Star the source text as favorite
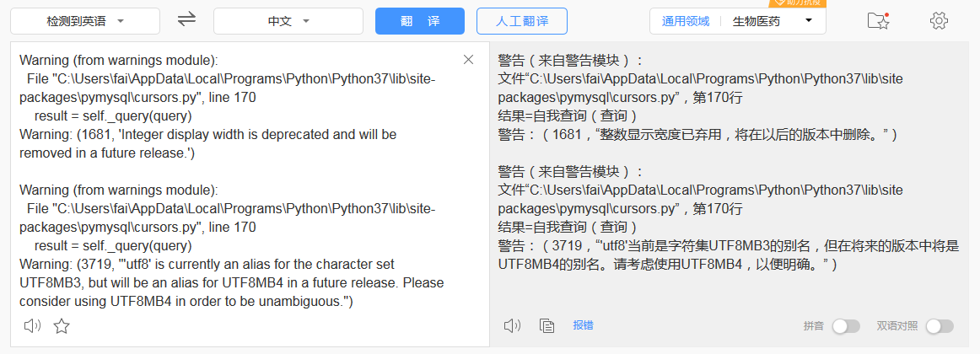Screen dimensions: 980x354 [x=62, y=326]
